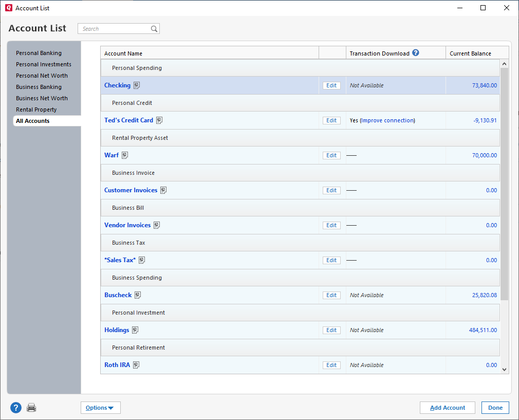The width and height of the screenshot is (519, 420).
Task: Click the Transaction Download help icon
Action: 415,52
